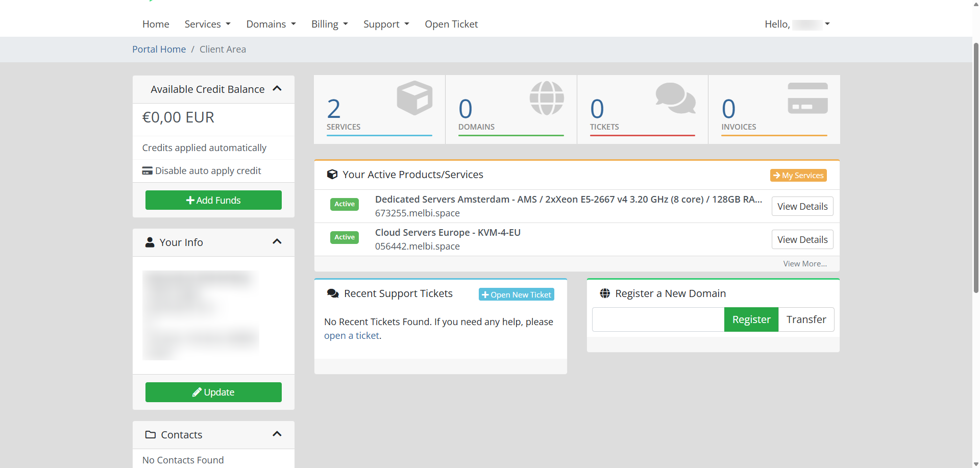Click the comments icon beside Recent Support Tickets

(x=333, y=293)
